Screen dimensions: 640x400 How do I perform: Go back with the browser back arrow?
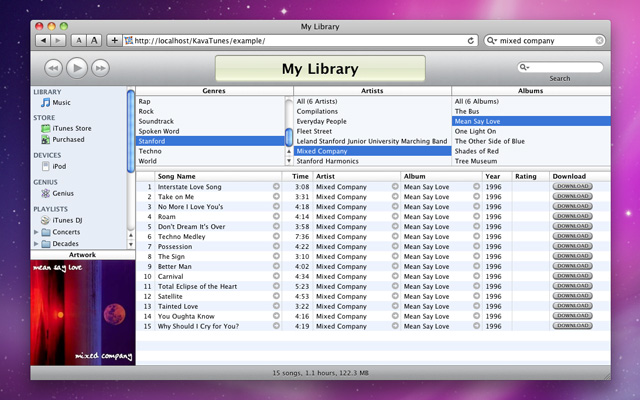(x=43, y=40)
